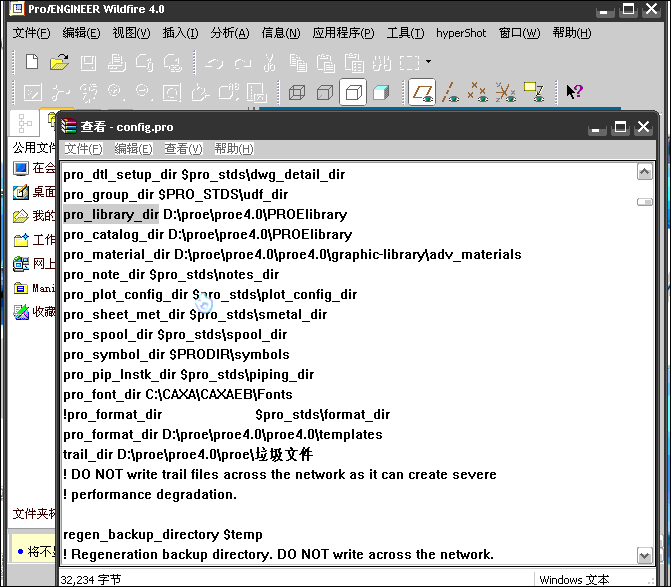Open the selection box dropdown arrow
Screen dimensions: 671x587
[x=428, y=62]
